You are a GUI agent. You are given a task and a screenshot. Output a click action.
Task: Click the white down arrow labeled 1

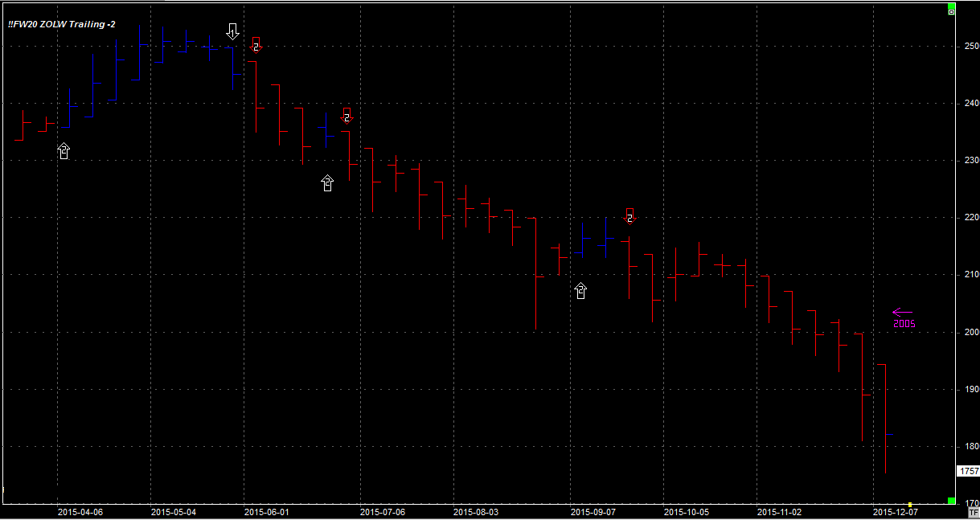[232, 31]
